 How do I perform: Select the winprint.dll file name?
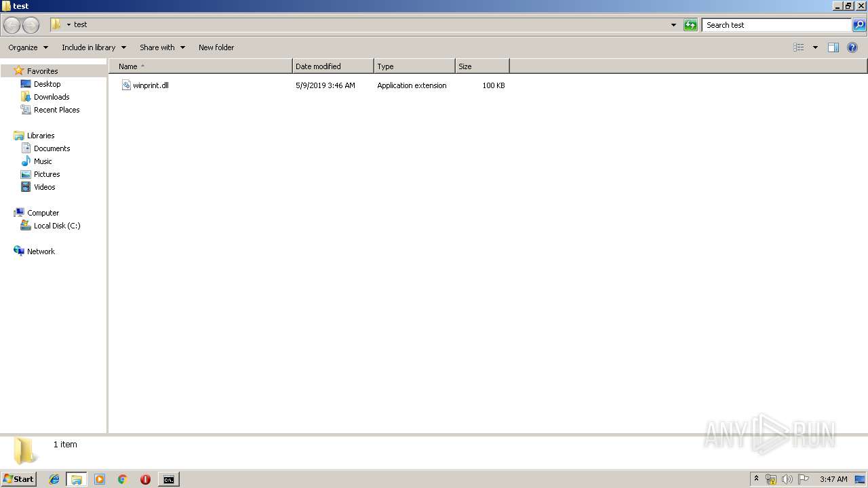(151, 85)
